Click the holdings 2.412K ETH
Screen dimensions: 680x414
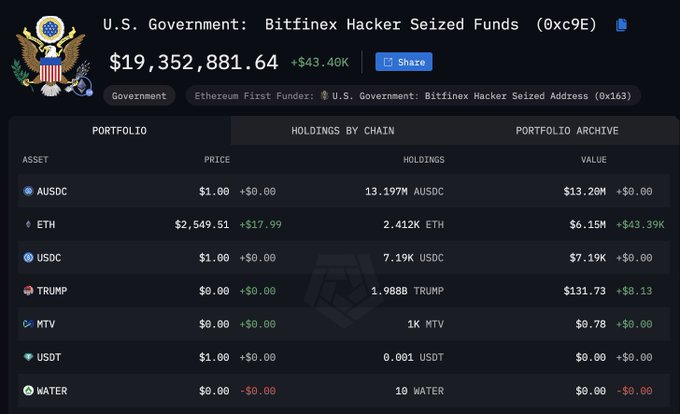pyautogui.click(x=413, y=225)
